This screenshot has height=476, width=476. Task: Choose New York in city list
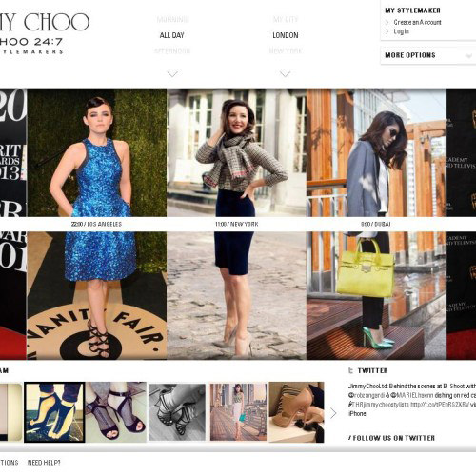pyautogui.click(x=286, y=50)
